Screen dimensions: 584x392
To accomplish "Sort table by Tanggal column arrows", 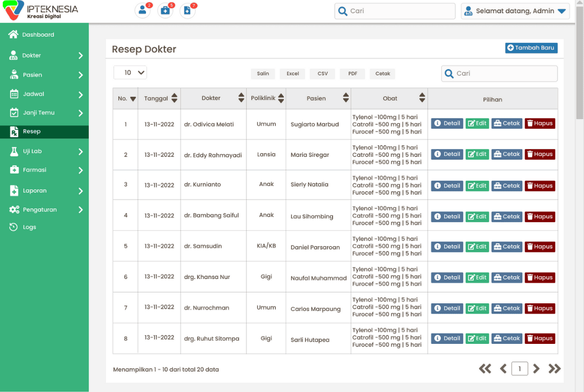I will pyautogui.click(x=174, y=98).
